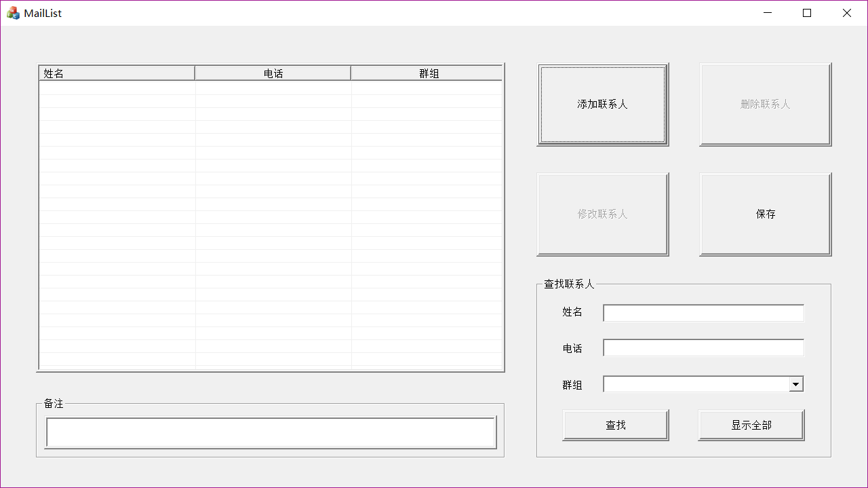Click the 姓名 label in search panel
The image size is (868, 488).
(x=572, y=312)
